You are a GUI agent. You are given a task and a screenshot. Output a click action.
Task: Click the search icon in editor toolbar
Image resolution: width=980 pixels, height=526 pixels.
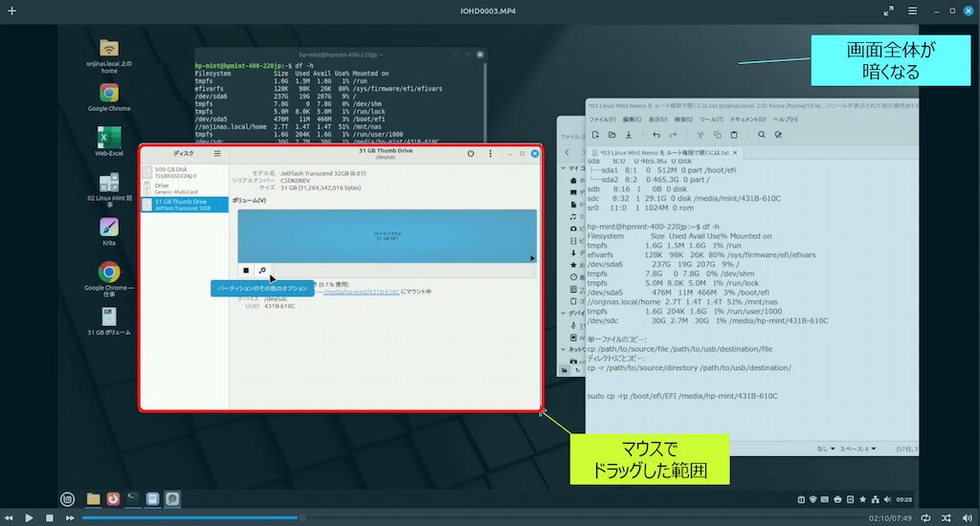[761, 135]
